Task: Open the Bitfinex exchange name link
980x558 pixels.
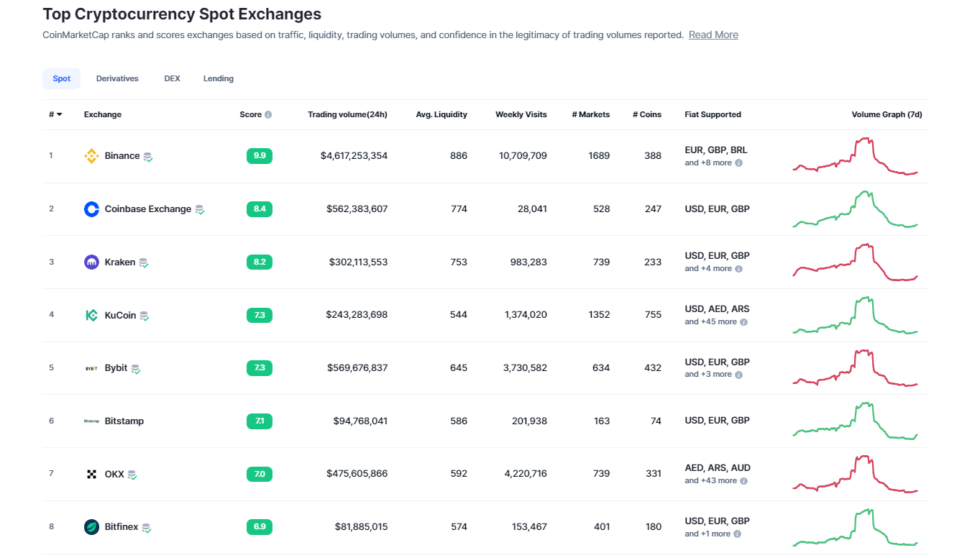Action: click(122, 527)
